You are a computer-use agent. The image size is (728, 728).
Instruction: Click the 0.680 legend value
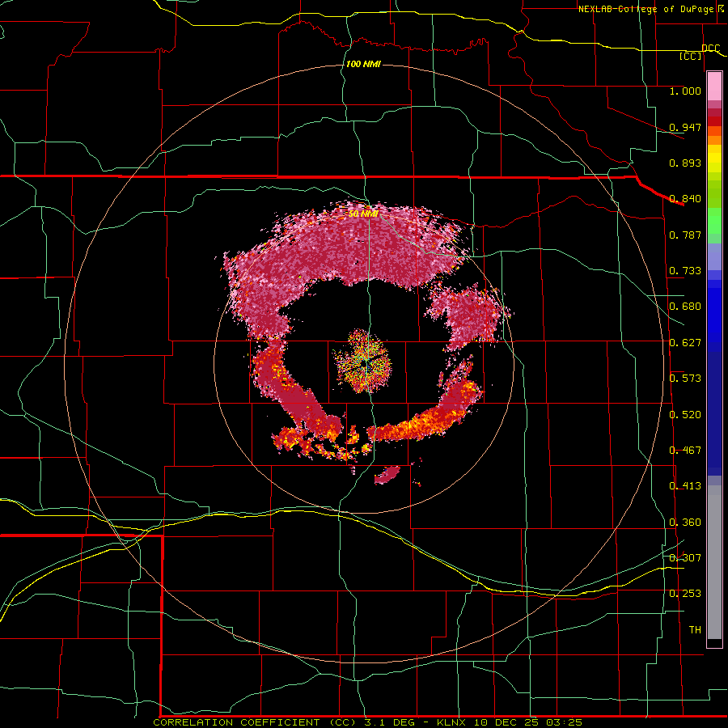pos(685,307)
